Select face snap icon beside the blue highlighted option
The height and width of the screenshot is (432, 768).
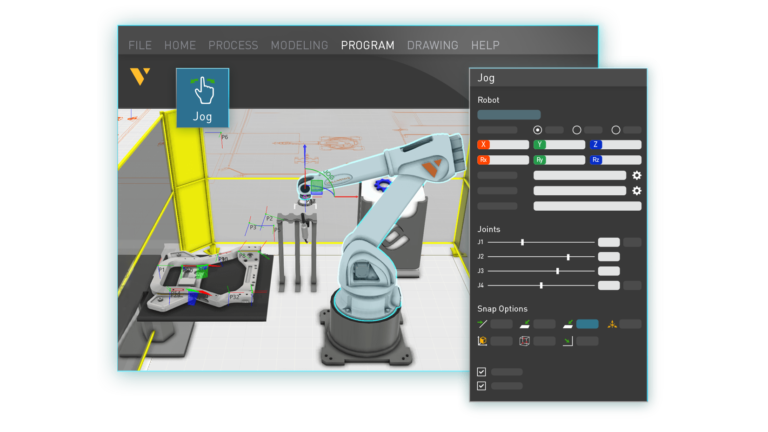568,324
